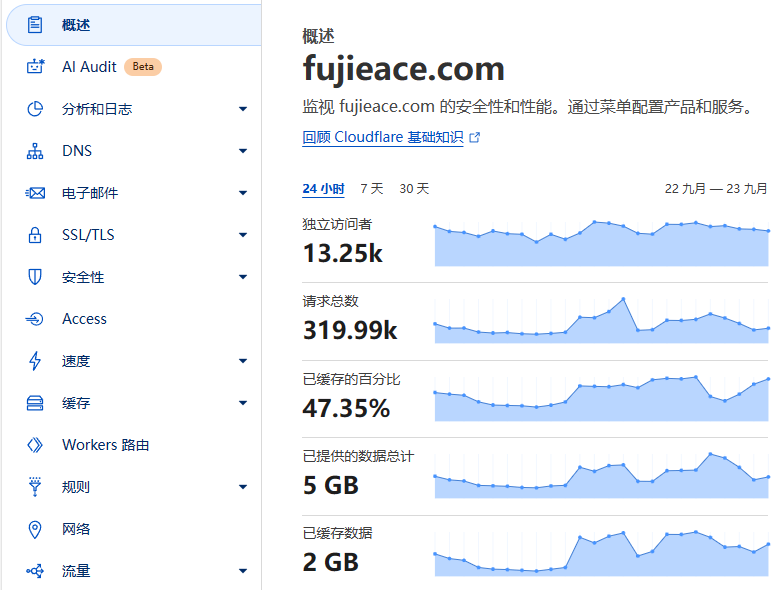Viewport: 780px width, 590px height.
Task: Expand the 安全性 submenu arrow
Action: (x=243, y=277)
